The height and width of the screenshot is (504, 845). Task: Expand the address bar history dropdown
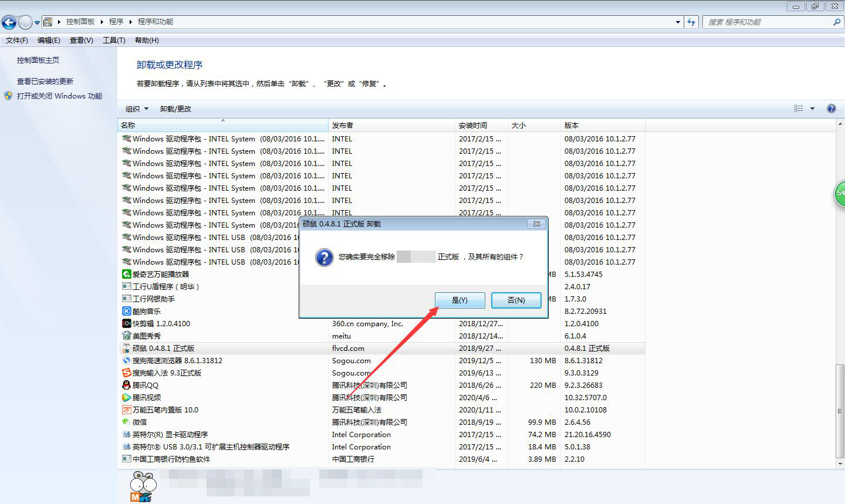678,22
